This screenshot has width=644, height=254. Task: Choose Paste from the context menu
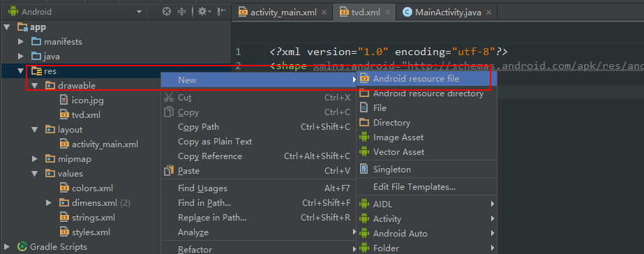coord(259,171)
